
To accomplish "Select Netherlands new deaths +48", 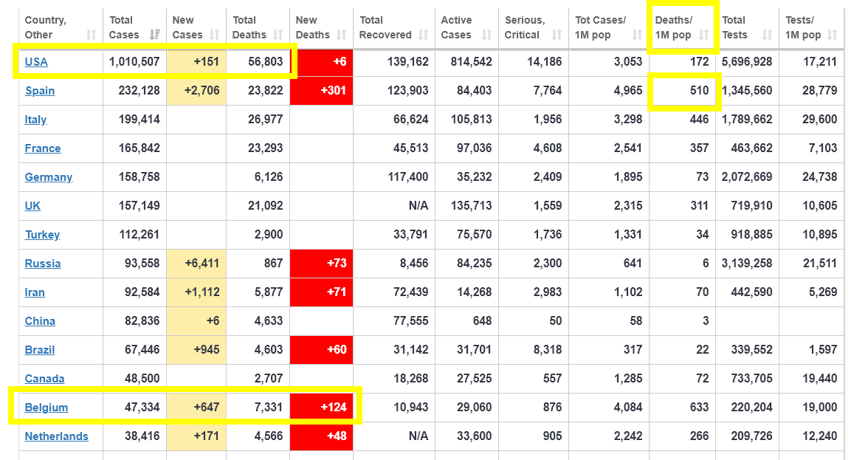I will point(337,436).
